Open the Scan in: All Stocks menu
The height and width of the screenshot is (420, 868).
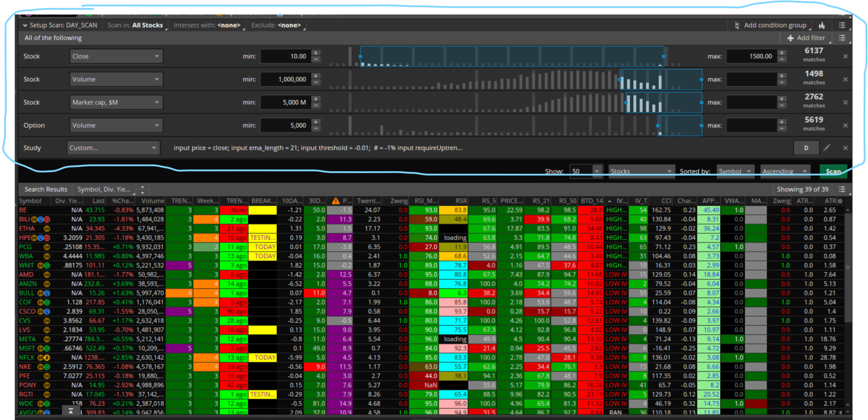[136, 26]
